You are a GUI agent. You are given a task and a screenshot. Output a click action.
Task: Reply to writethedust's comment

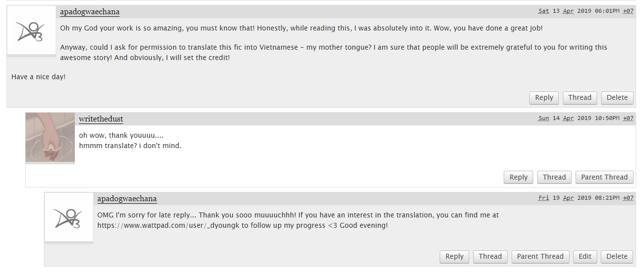[x=518, y=177]
